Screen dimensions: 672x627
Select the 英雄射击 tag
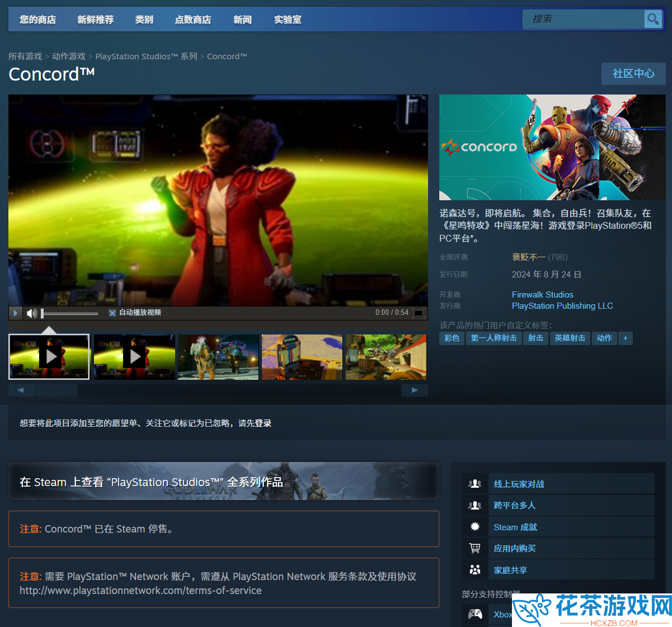(570, 338)
